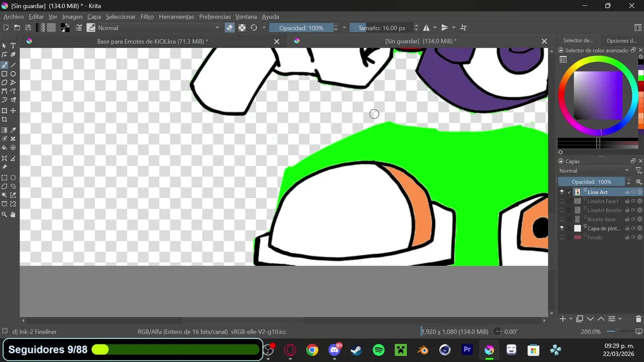Pick a hue on the color wheel ring
This screenshot has width=644, height=362.
[597, 59]
